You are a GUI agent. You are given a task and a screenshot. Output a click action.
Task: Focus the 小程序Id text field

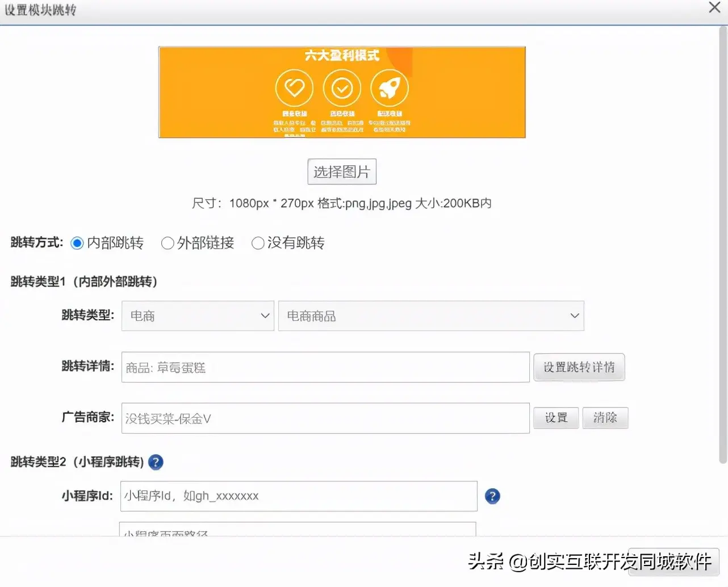click(299, 496)
